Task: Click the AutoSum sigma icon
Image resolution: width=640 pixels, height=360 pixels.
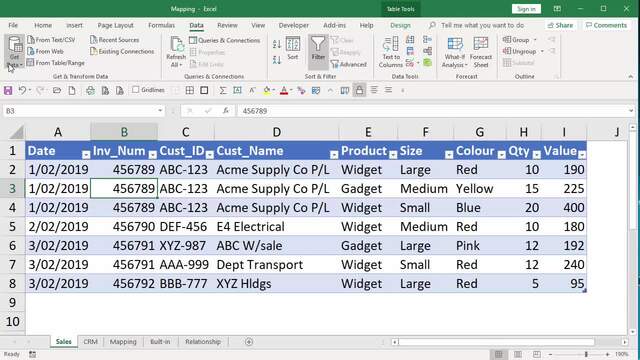Action: 222,91
